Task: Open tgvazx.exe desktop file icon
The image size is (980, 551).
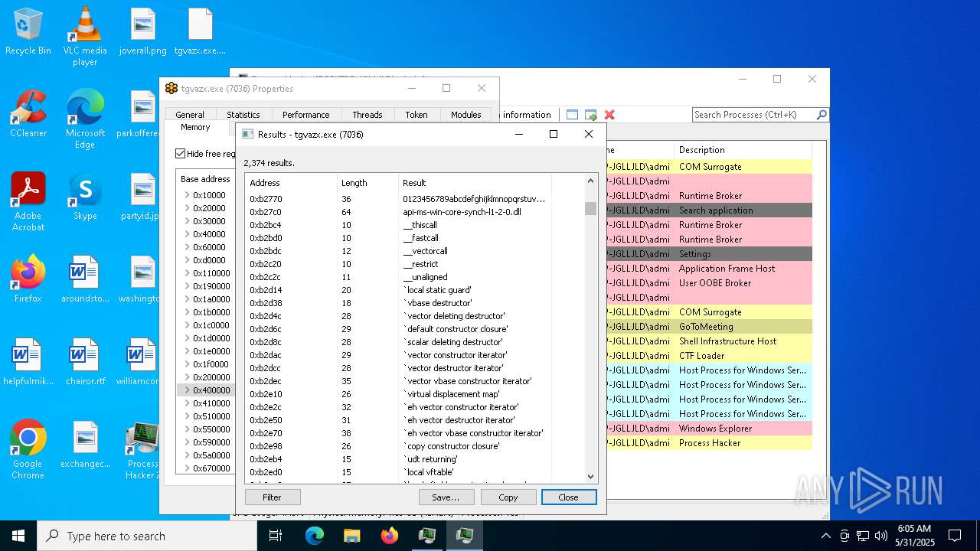Action: click(x=200, y=32)
